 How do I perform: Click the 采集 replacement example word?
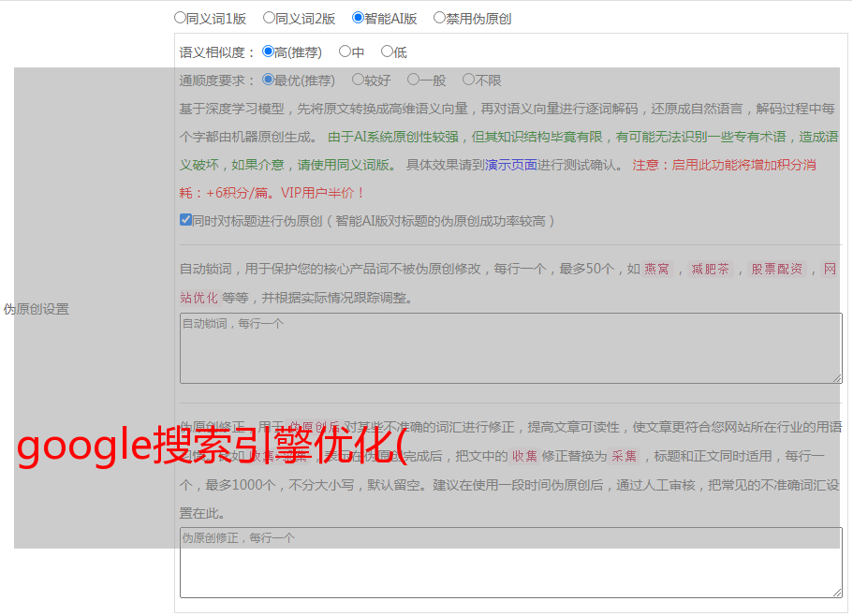[624, 456]
